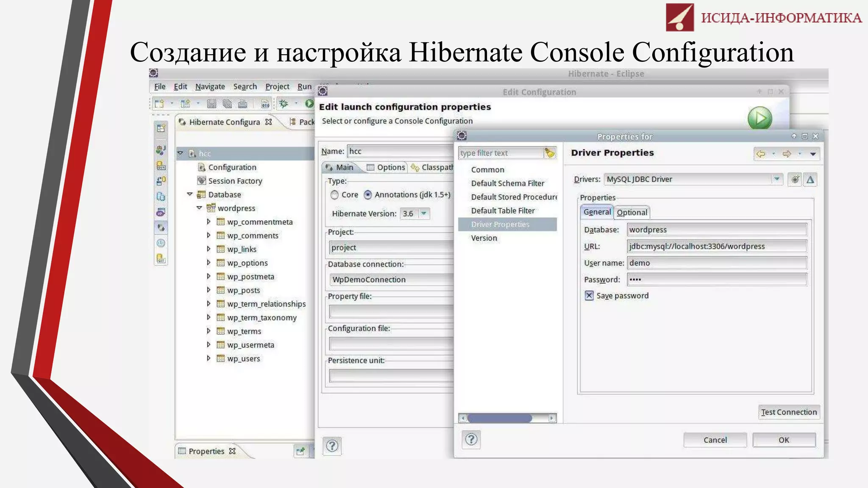
Task: Click the help icon in Edit Configuration dialog
Action: [x=332, y=446]
